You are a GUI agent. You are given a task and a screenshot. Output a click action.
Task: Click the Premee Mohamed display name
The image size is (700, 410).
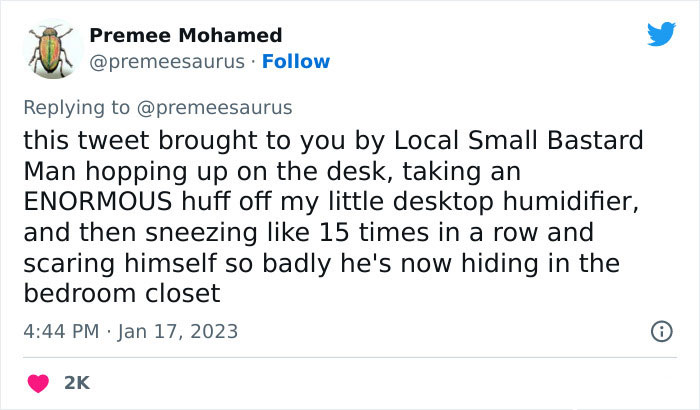click(x=185, y=36)
